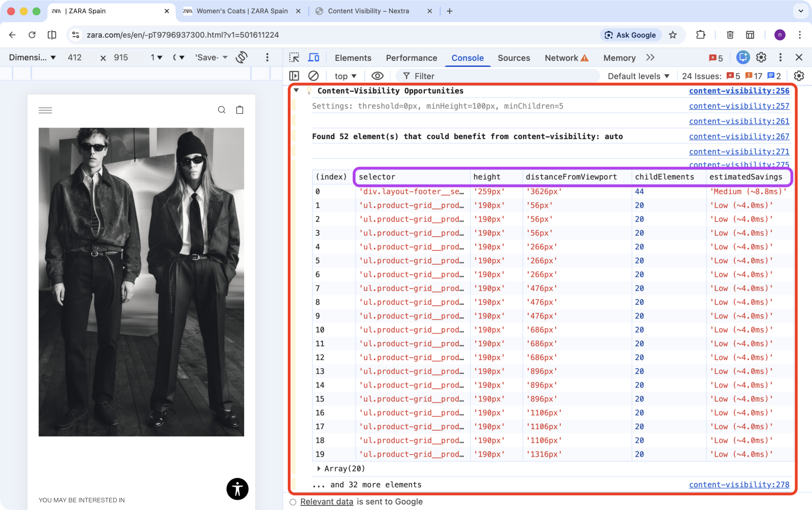This screenshot has width=812, height=510.
Task: Open the accessibility widget button
Action: pos(238,489)
